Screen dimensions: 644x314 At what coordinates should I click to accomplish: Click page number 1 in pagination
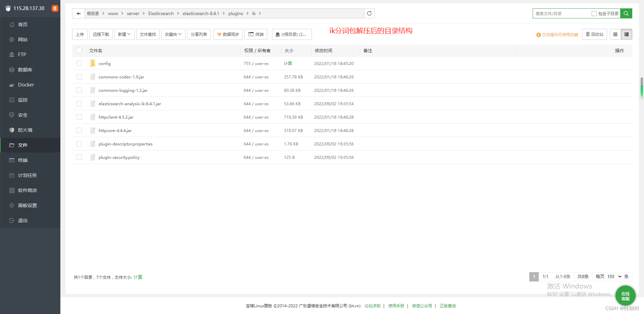[534, 276]
